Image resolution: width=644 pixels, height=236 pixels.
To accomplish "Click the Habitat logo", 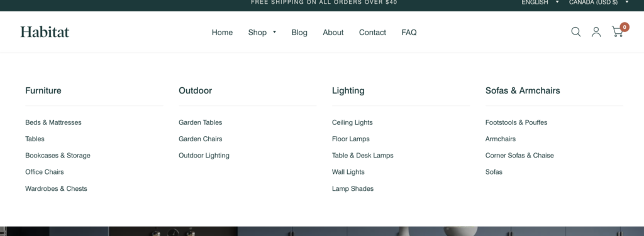I will (x=45, y=32).
